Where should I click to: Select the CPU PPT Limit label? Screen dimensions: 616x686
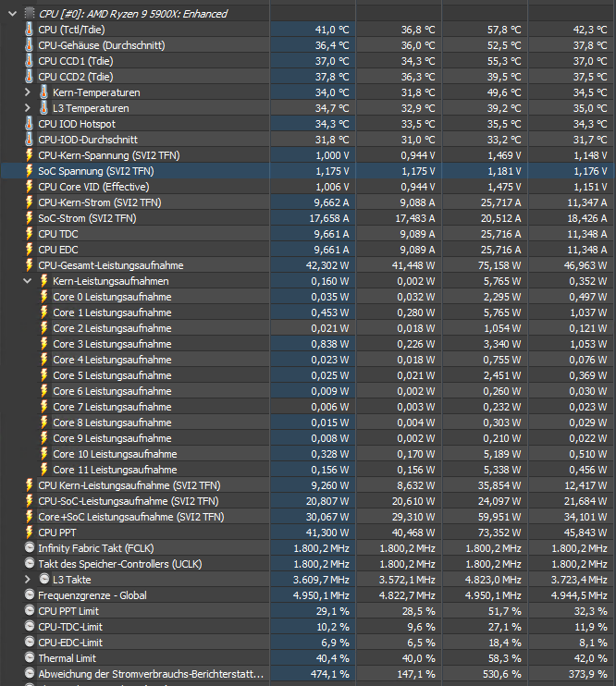[68, 611]
